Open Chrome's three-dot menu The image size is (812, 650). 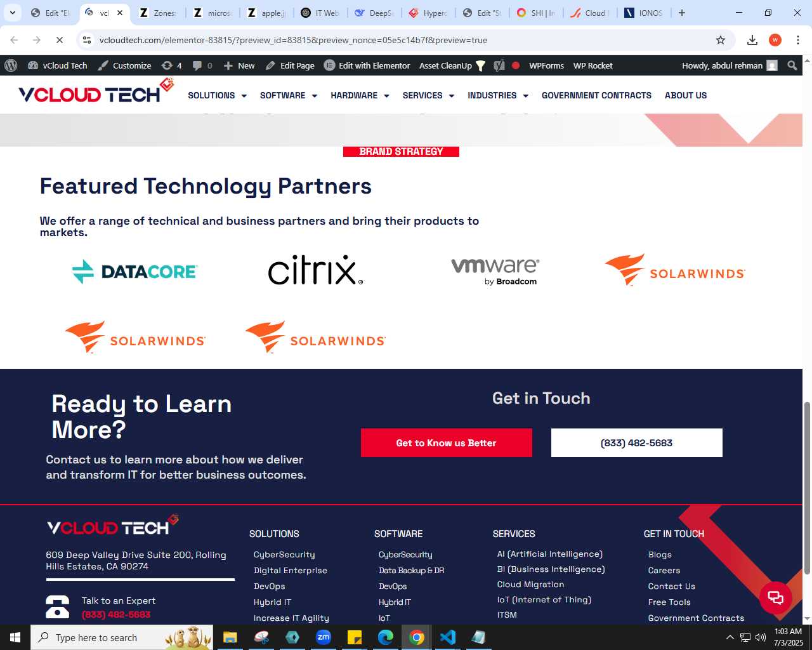798,40
